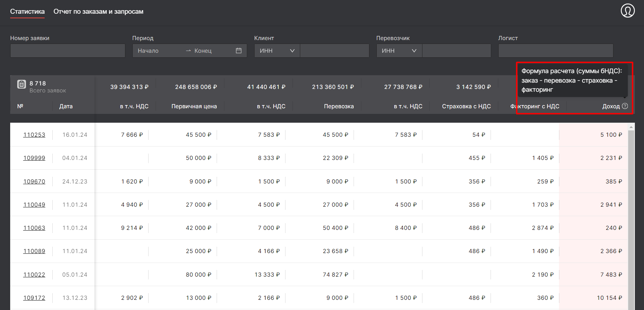
Task: Expand the Перевозчик ИНН dropdown
Action: (x=399, y=51)
